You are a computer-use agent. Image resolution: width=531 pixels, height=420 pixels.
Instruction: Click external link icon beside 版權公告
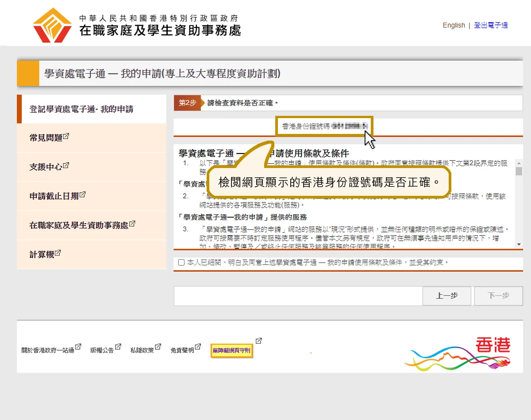click(x=118, y=347)
